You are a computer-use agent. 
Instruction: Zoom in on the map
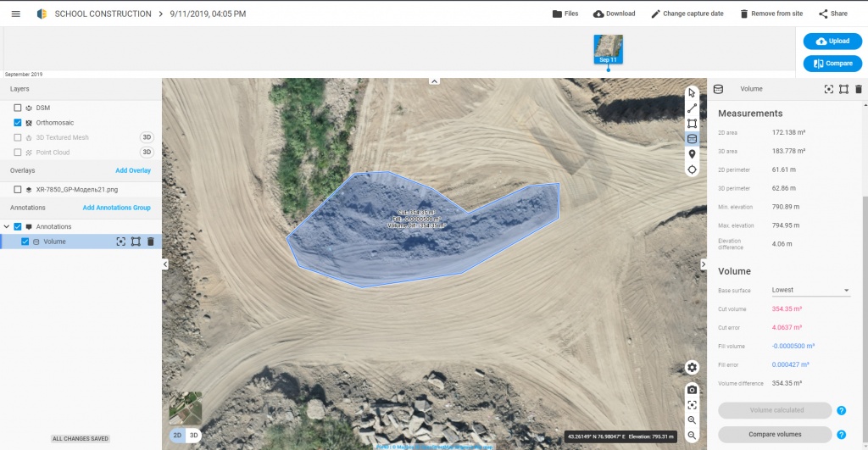(x=693, y=420)
